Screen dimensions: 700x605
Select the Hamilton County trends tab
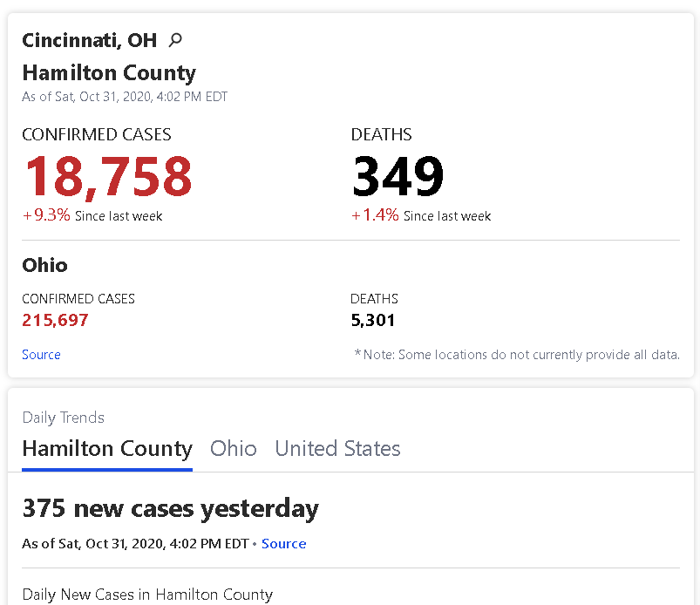click(x=107, y=449)
